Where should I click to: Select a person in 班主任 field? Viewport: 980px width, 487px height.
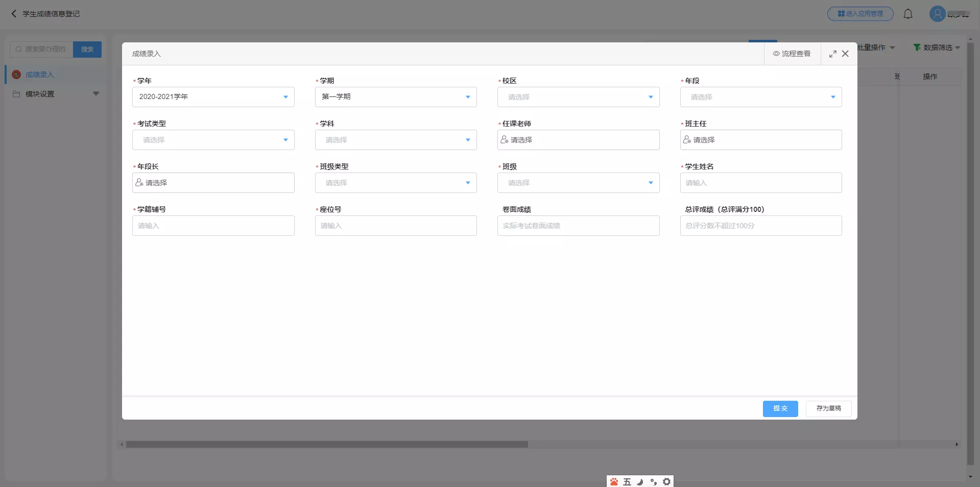click(761, 140)
